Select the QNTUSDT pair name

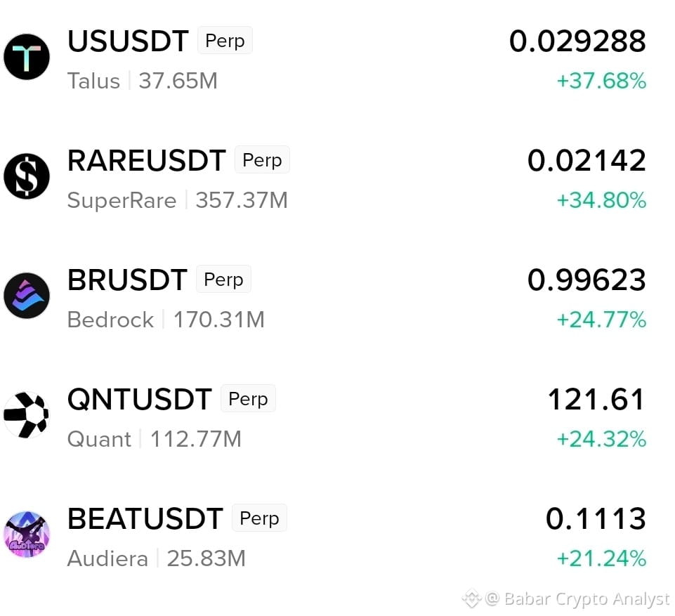[x=140, y=399]
